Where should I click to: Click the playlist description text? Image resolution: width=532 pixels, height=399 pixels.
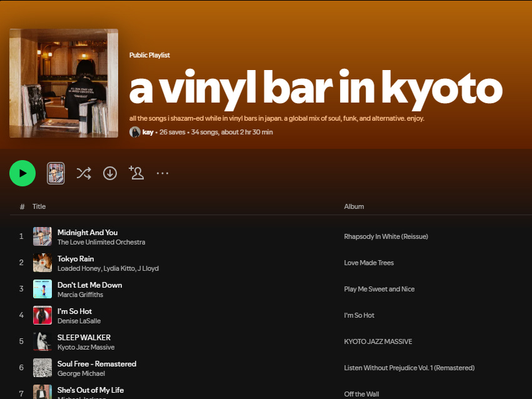[277, 118]
